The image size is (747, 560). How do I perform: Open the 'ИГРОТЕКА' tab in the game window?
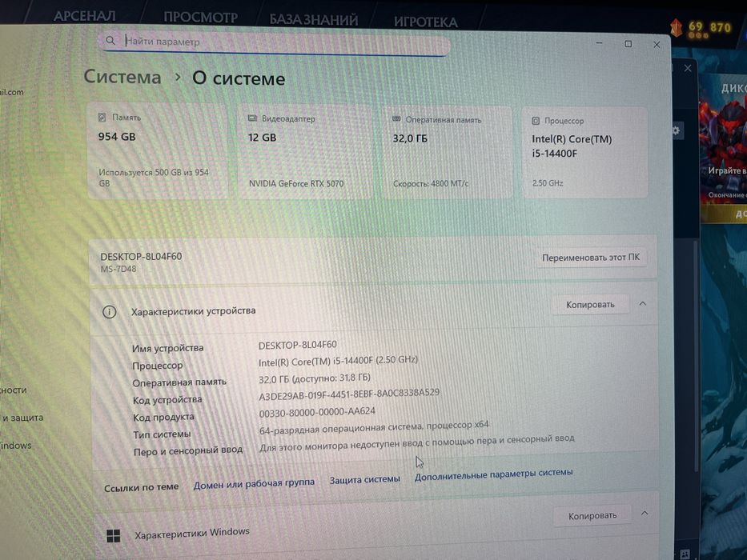425,22
